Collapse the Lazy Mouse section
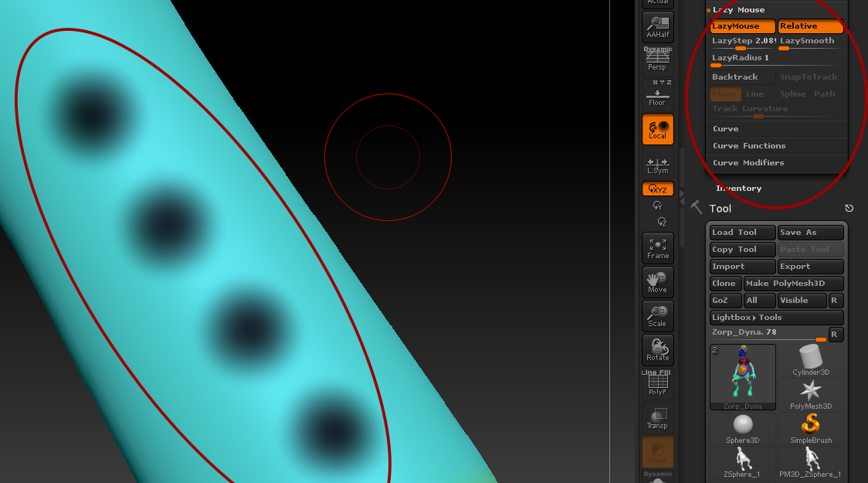868x483 pixels. point(738,10)
